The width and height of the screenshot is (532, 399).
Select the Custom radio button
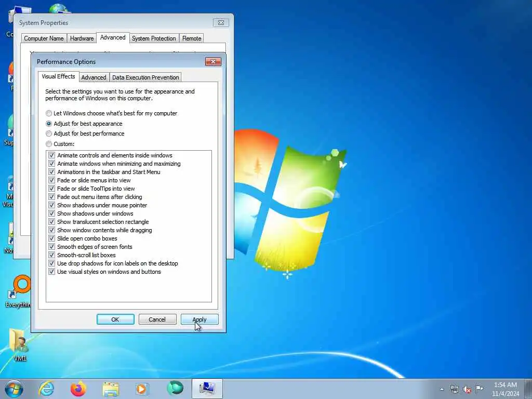49,144
